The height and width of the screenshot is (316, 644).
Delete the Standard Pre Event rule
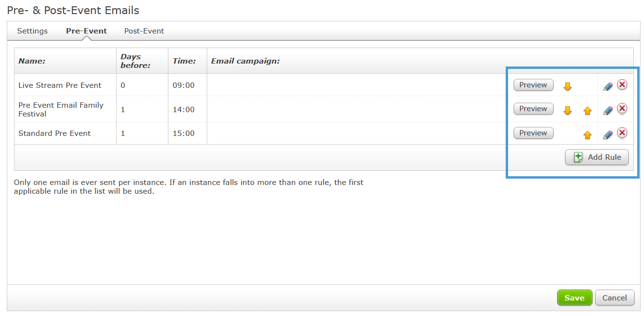point(622,133)
